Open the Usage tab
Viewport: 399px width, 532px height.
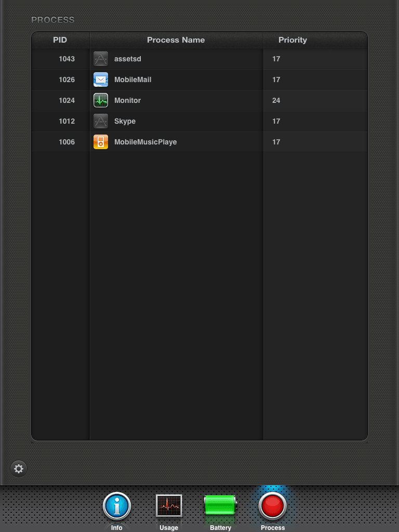coord(169,512)
